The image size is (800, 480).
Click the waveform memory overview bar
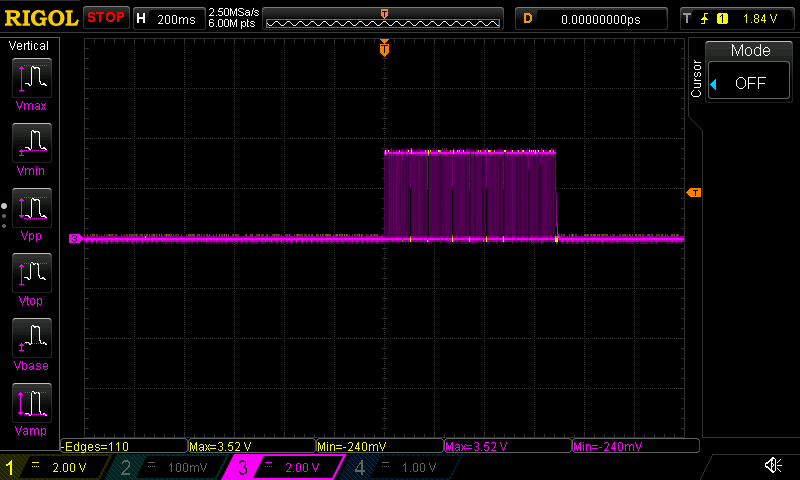pos(384,18)
